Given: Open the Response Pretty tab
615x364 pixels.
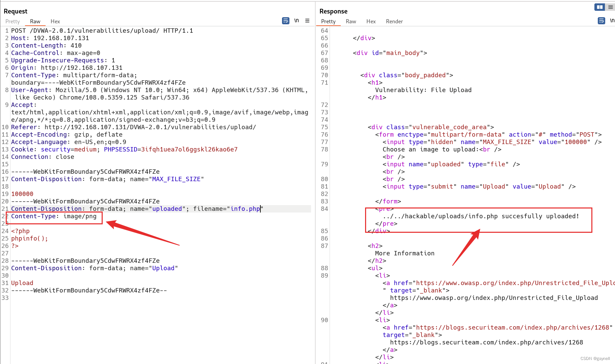Looking at the screenshot, I should click(328, 21).
